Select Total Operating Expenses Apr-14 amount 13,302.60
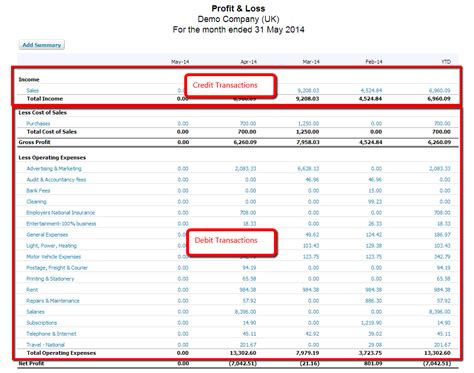 click(x=243, y=353)
